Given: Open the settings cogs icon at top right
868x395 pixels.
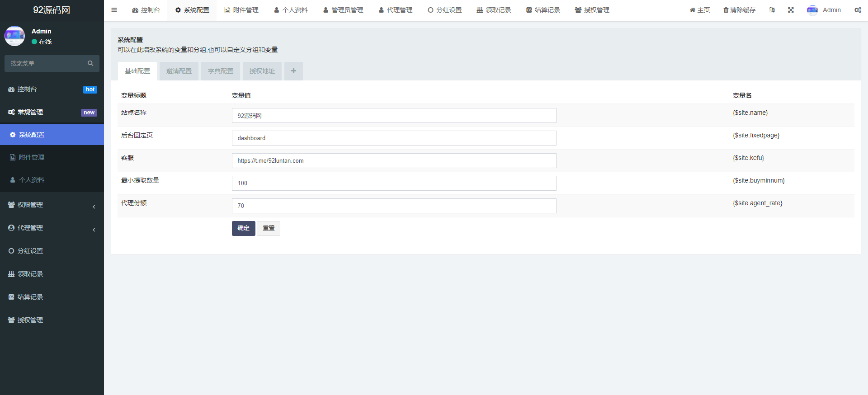Looking at the screenshot, I should coord(858,10).
